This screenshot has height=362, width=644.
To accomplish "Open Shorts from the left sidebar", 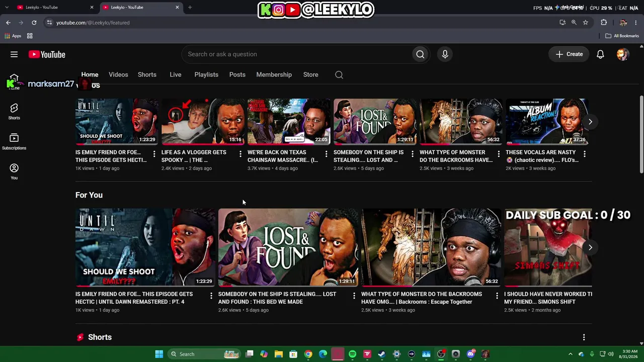I will pos(14,112).
